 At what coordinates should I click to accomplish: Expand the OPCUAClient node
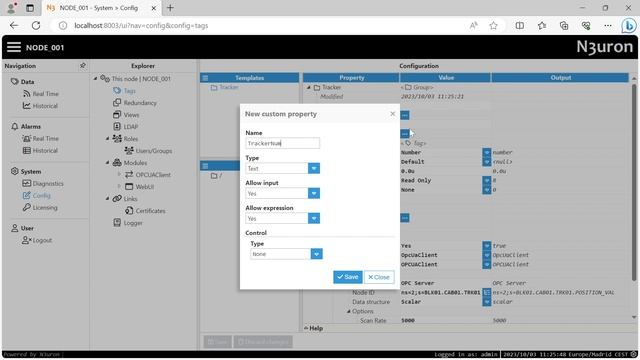click(119, 175)
